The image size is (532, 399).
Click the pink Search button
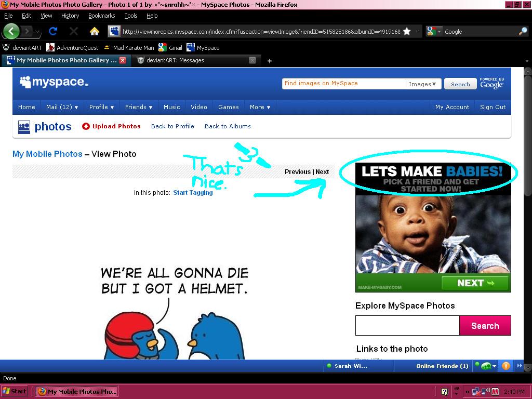[x=485, y=326]
